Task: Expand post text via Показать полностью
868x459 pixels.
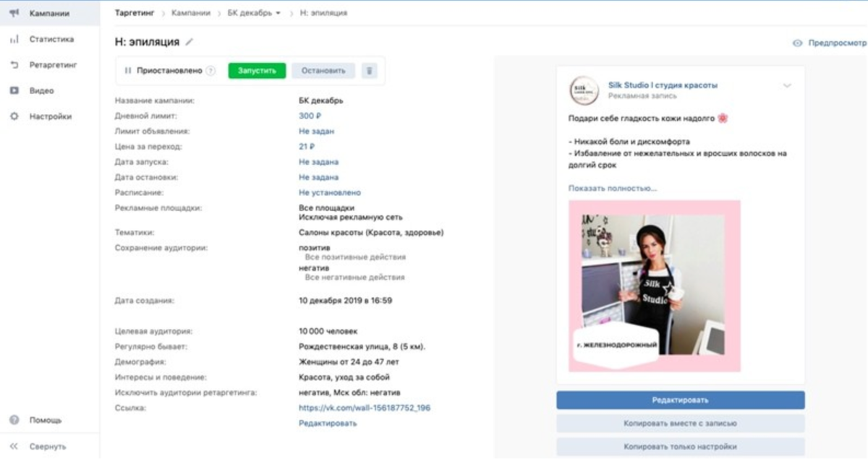Action: click(613, 188)
